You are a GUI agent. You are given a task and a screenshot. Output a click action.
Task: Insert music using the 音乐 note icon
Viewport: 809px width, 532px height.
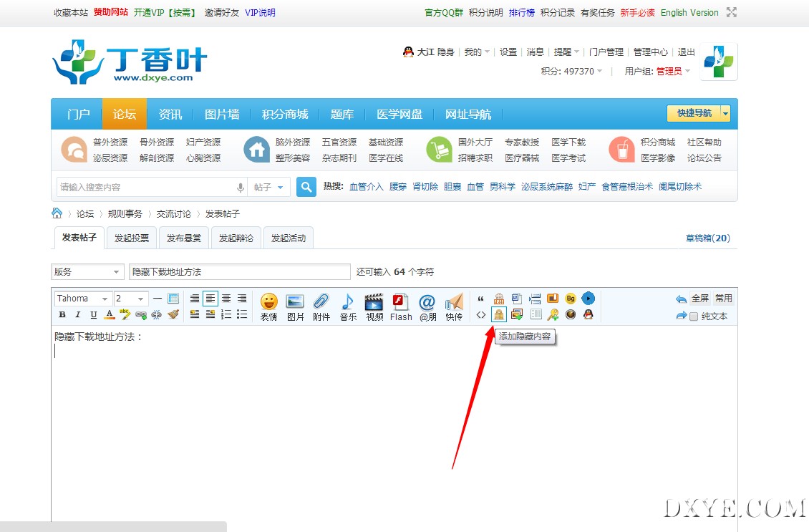pyautogui.click(x=348, y=306)
